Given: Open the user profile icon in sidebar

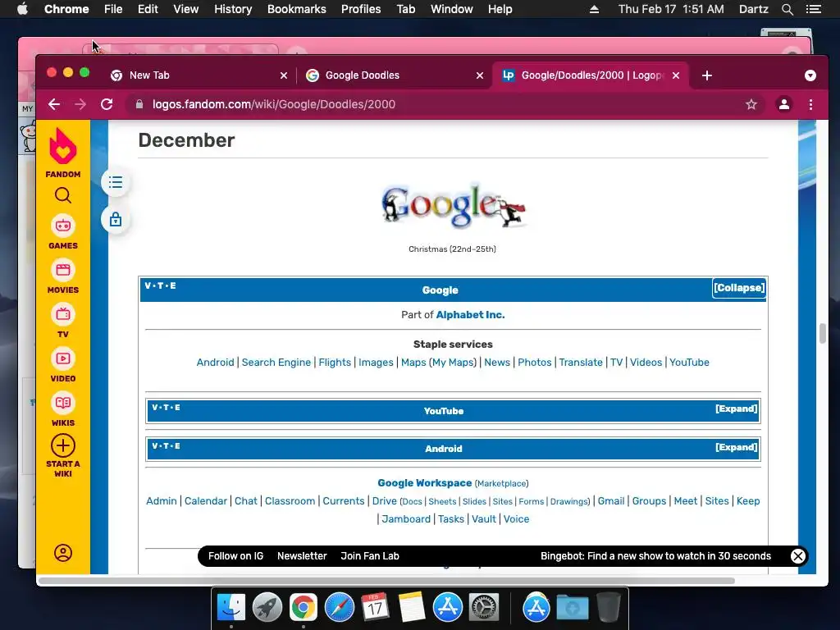Looking at the screenshot, I should 62,553.
